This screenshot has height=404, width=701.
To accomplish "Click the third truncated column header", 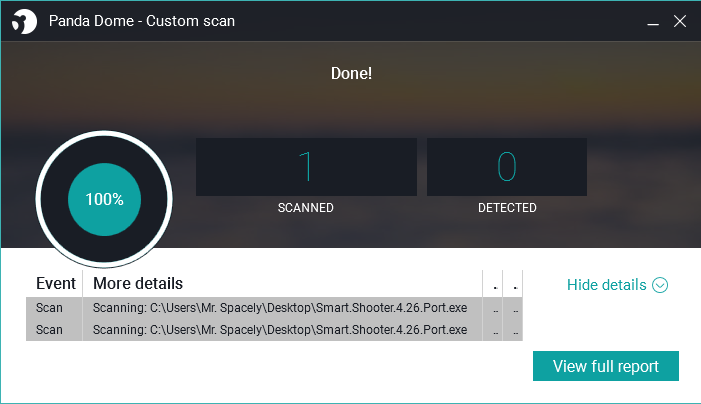I will (x=493, y=283).
